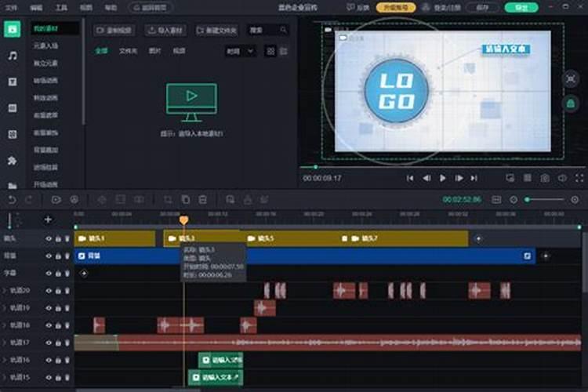Screen dimensions: 588x392
Task: Open the music note audio library icon
Action: pos(13,56)
